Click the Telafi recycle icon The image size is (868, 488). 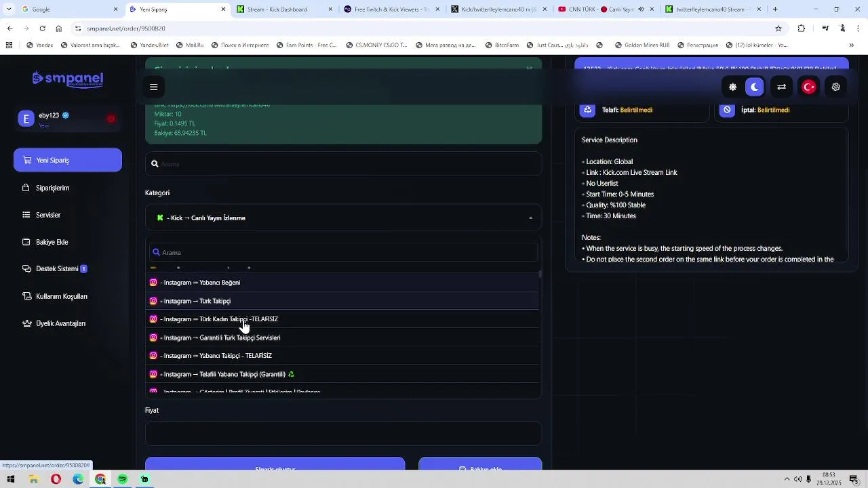point(587,110)
